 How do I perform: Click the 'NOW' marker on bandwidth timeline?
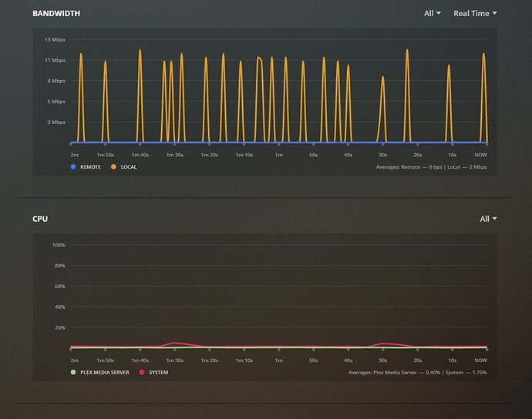click(481, 155)
